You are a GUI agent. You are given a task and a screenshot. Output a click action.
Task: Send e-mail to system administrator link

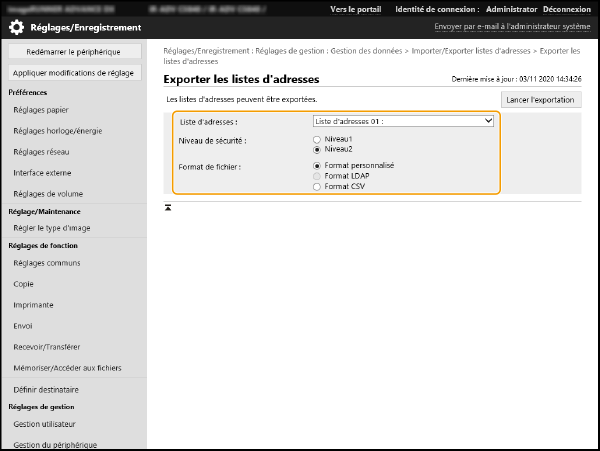(512, 27)
